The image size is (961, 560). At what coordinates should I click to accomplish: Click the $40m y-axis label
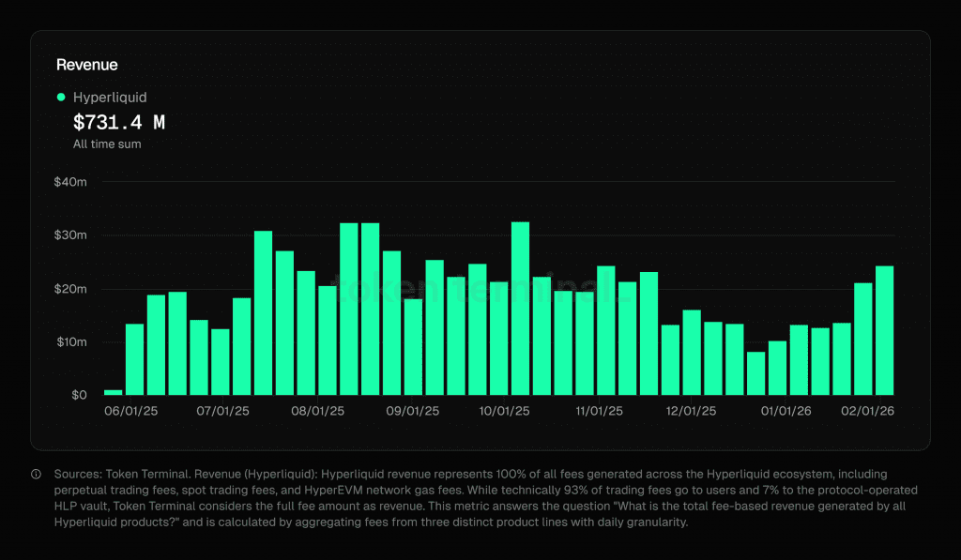pos(71,182)
